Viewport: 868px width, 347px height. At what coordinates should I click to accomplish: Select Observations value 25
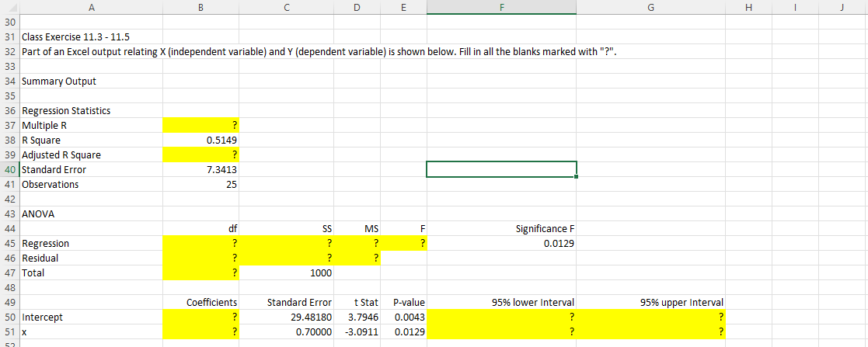[201, 184]
